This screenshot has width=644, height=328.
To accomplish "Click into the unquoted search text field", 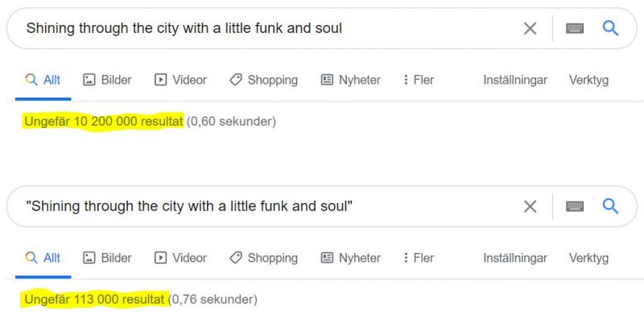I will tap(267, 28).
